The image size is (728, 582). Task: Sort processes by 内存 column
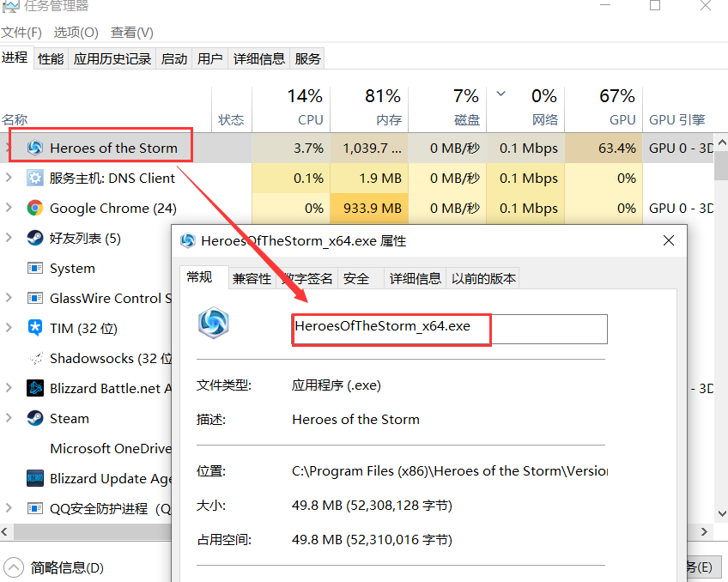[x=369, y=109]
